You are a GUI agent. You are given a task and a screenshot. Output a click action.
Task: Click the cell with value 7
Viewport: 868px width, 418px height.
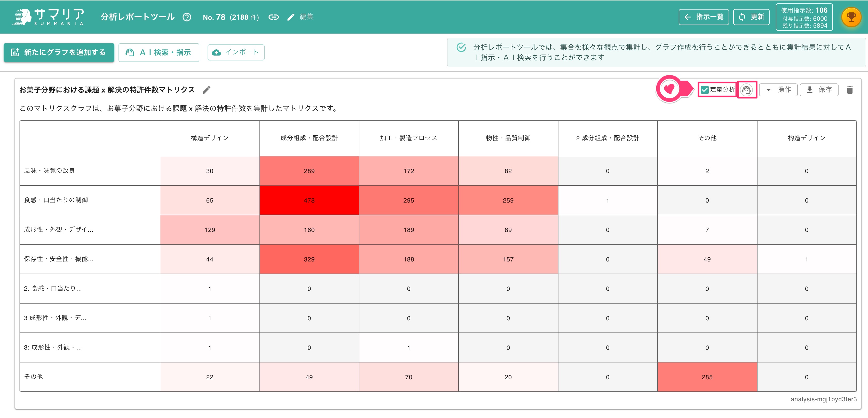[x=707, y=230]
